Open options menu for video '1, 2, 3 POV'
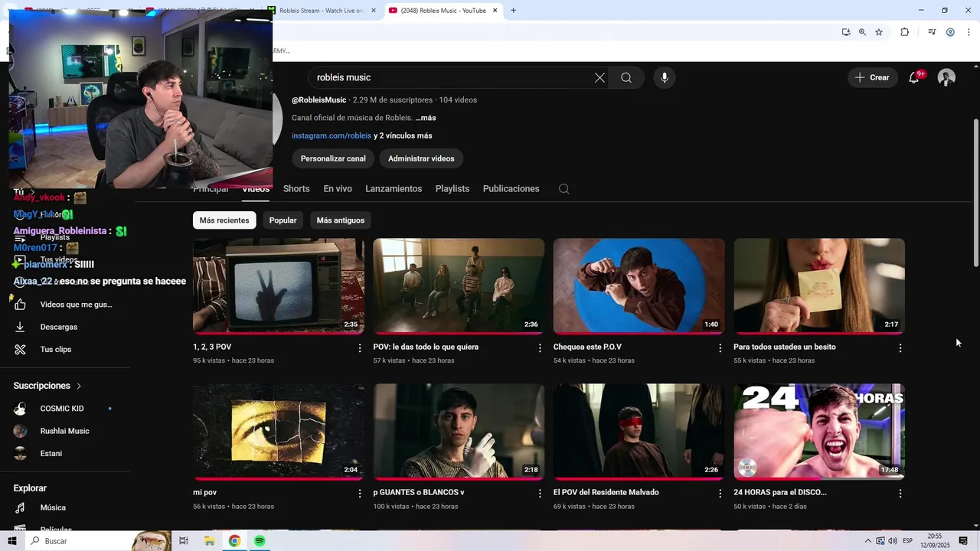Image resolution: width=980 pixels, height=551 pixels. 360,348
